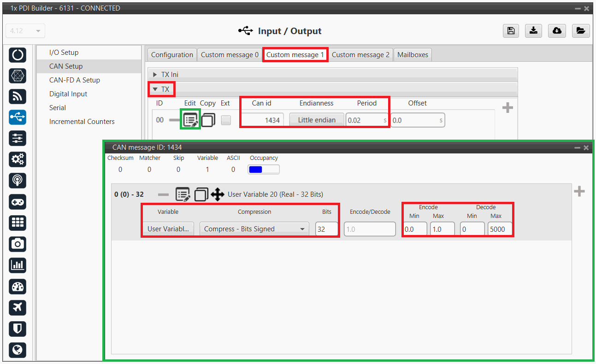Switch to the Custom message 2 tab
596x364 pixels.
[x=360, y=55]
